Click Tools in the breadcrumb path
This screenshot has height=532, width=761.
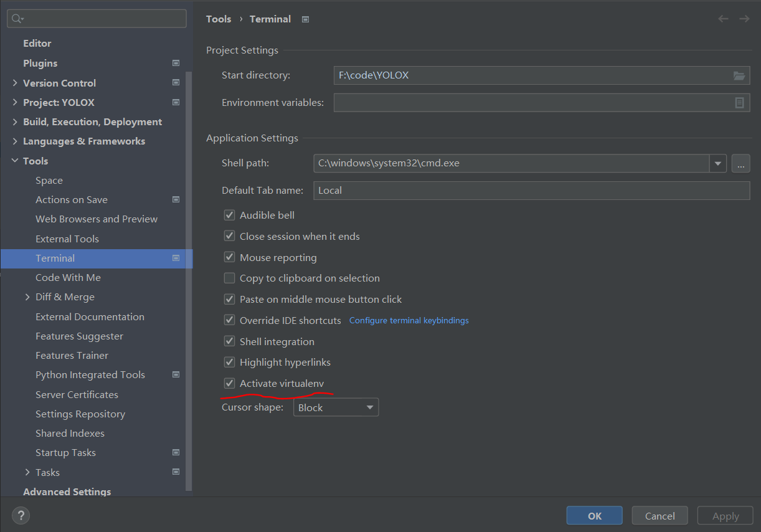[x=219, y=19]
